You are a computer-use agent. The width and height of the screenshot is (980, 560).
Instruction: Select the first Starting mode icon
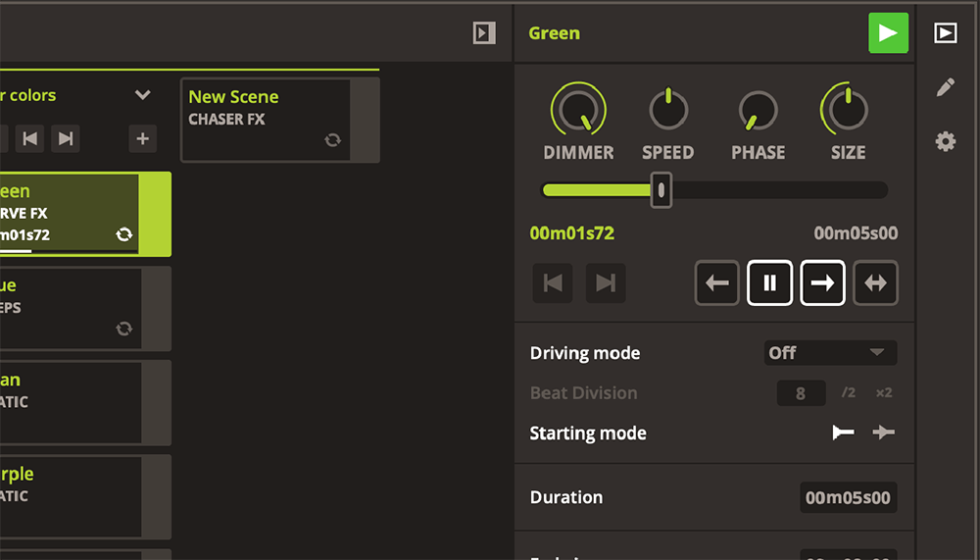pos(843,433)
